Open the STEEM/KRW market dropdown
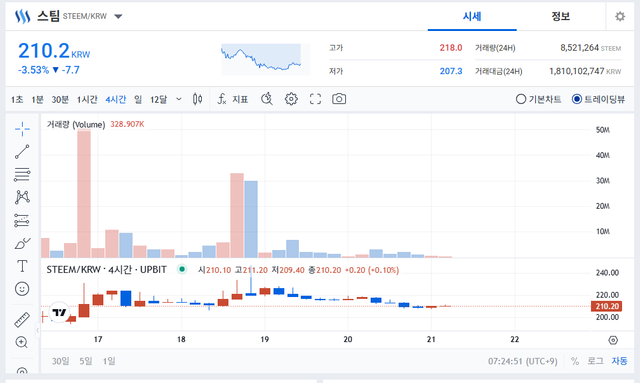The width and height of the screenshot is (640, 383). click(x=118, y=17)
